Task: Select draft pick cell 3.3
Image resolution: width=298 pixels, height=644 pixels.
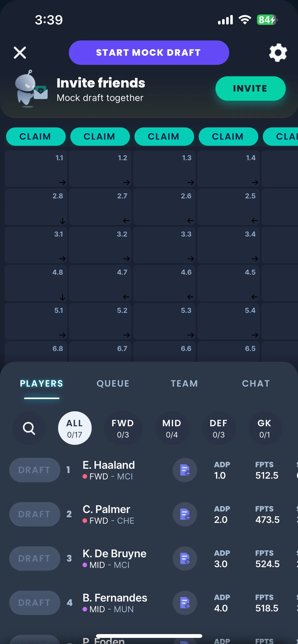Action: pos(164,245)
